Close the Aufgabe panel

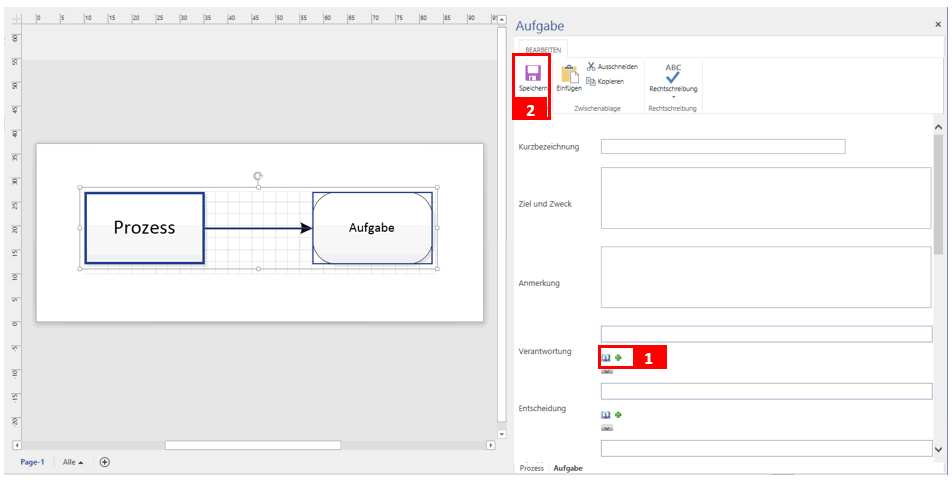[937, 23]
